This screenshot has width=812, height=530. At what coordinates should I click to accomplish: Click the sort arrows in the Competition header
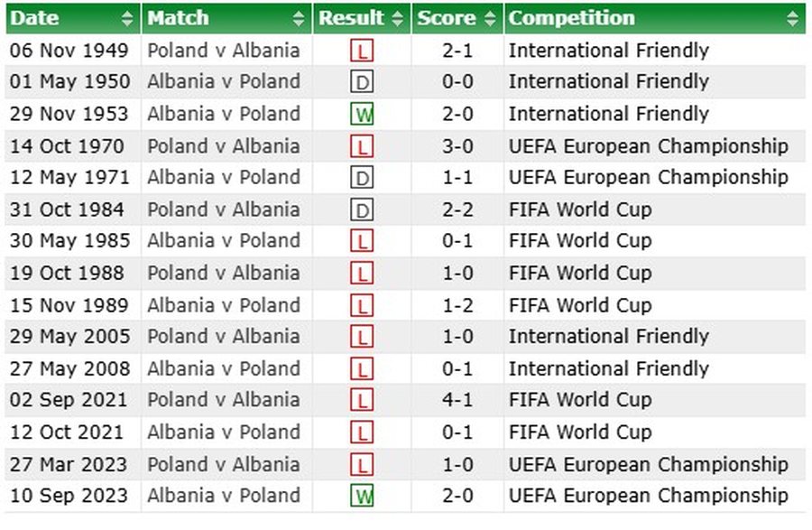tap(792, 18)
